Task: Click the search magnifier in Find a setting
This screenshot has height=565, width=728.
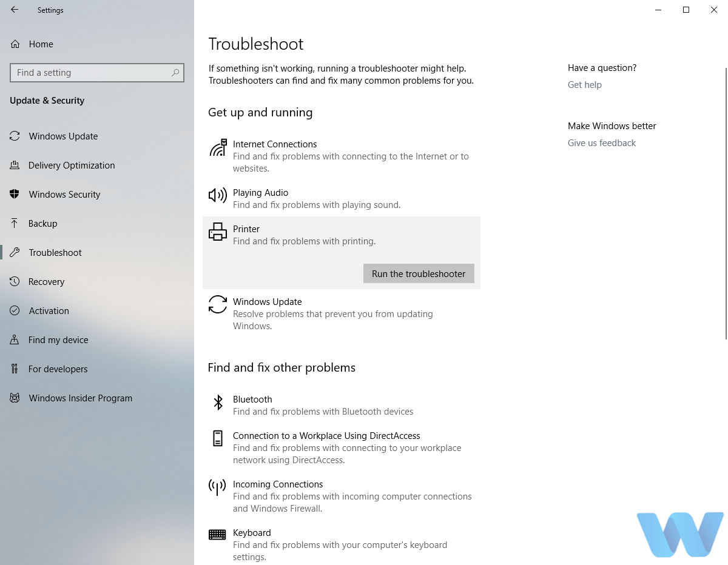Action: point(175,73)
